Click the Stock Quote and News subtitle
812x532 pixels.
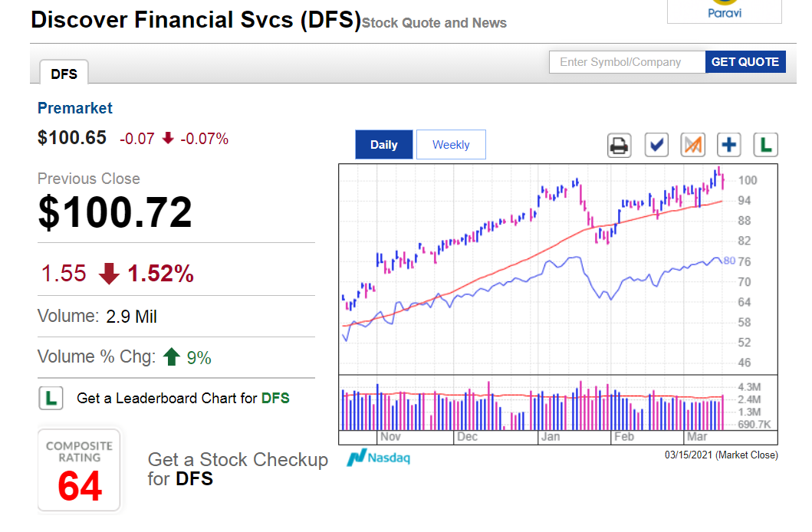(434, 23)
